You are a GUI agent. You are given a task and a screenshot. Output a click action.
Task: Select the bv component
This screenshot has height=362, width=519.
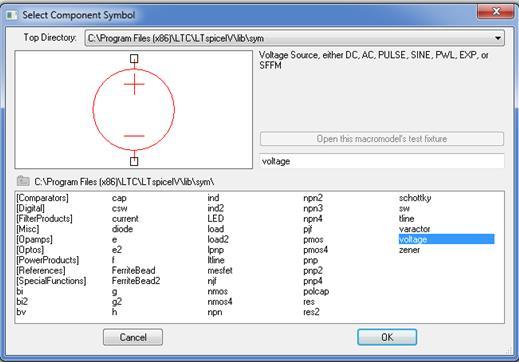tap(21, 312)
